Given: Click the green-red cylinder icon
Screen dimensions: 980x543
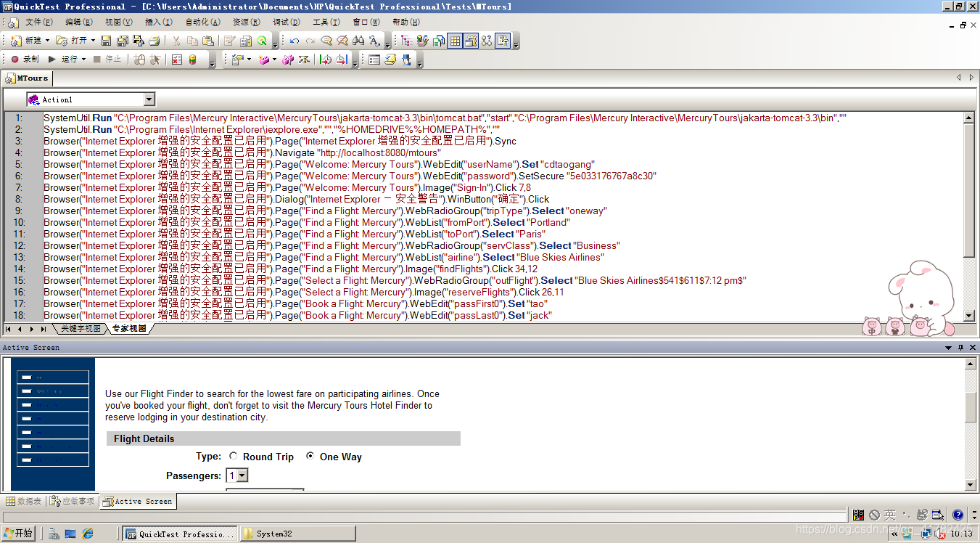Looking at the screenshot, I should click(193, 60).
